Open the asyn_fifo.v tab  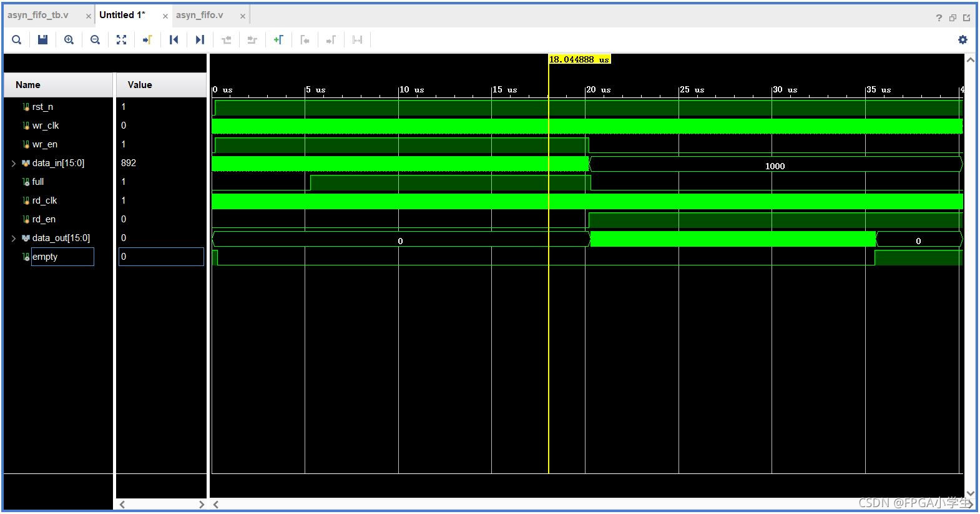click(199, 15)
